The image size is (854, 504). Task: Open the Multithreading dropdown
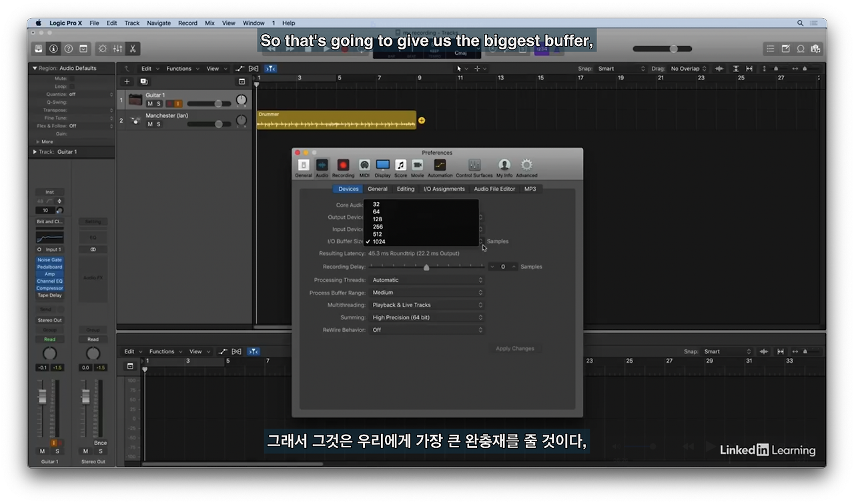click(426, 305)
